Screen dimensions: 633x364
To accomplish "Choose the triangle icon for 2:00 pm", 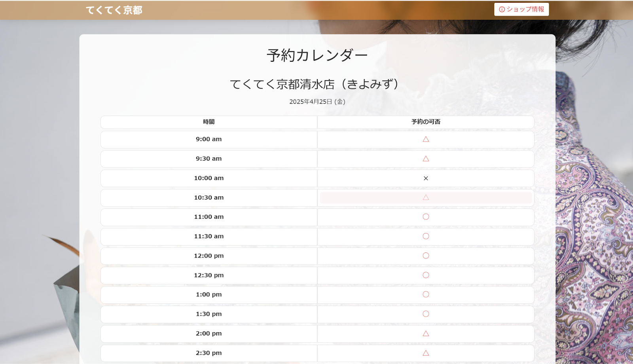I will (x=426, y=334).
